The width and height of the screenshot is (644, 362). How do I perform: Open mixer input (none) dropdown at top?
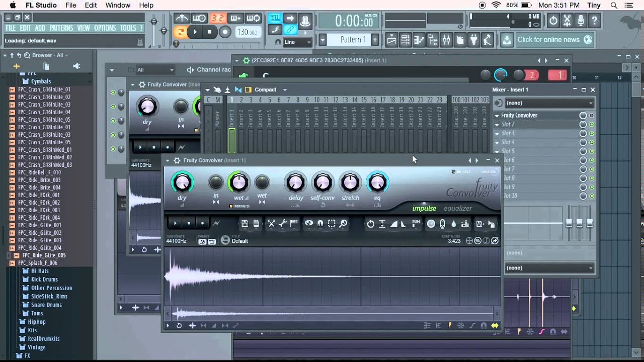[549, 103]
